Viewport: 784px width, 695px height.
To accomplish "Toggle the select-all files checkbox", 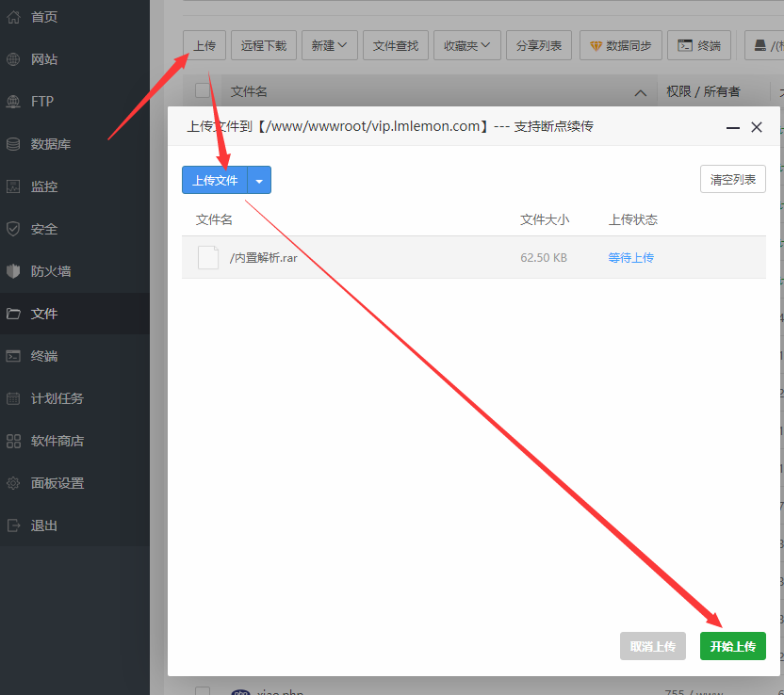I will (203, 91).
